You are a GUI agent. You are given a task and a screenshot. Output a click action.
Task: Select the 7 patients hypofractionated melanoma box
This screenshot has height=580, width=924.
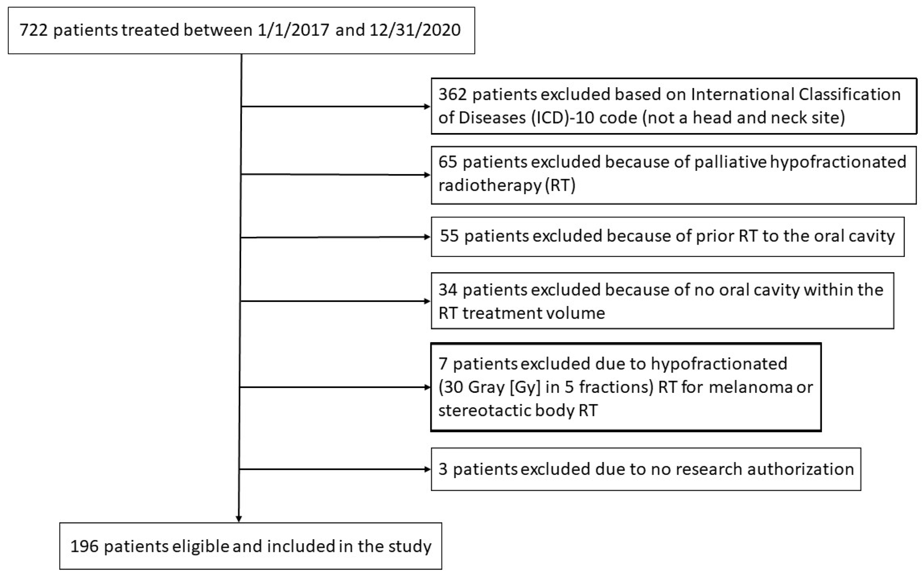[x=626, y=387]
